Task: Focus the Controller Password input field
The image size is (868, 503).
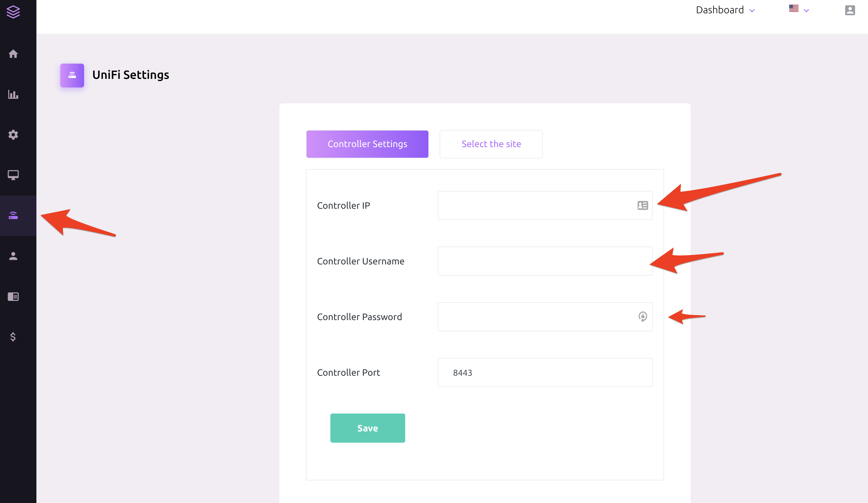Action: pyautogui.click(x=545, y=316)
